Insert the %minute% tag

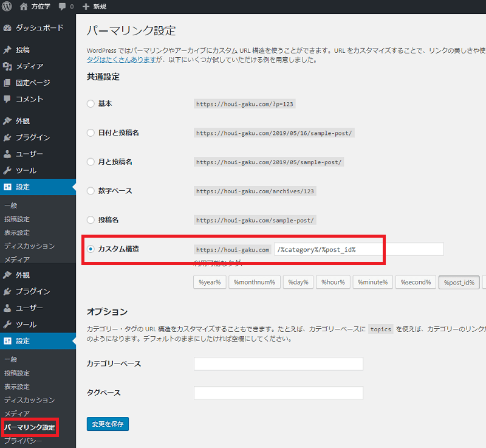click(372, 282)
